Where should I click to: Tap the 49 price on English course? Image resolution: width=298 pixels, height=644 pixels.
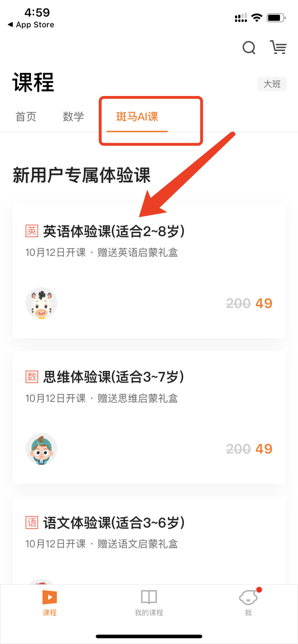pos(264,304)
